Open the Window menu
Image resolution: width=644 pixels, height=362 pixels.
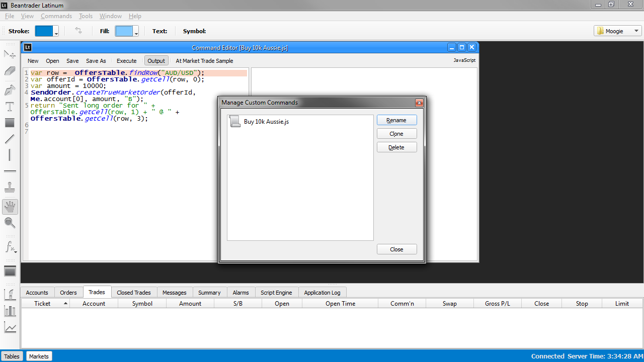coord(111,16)
